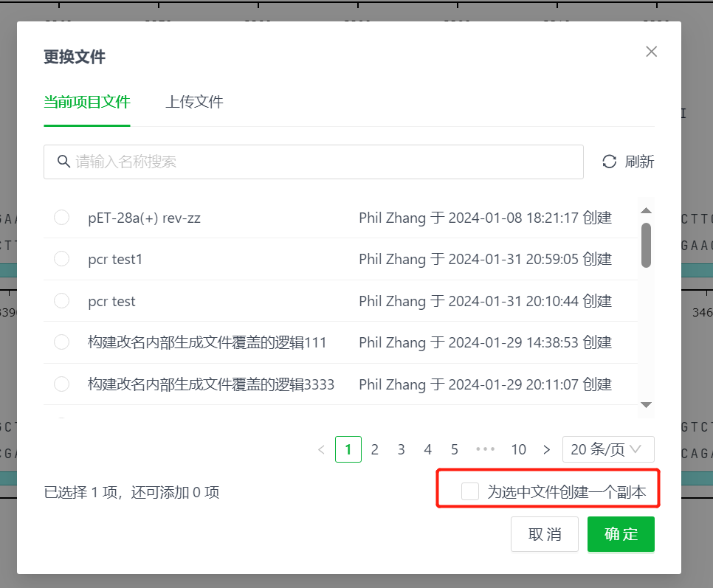Select the 当前项目文件 tab
Screen dimensions: 713x588
click(86, 102)
